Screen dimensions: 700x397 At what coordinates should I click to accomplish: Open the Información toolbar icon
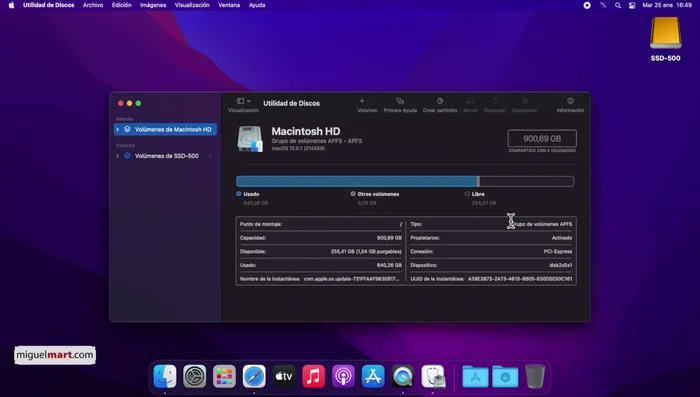(x=570, y=101)
